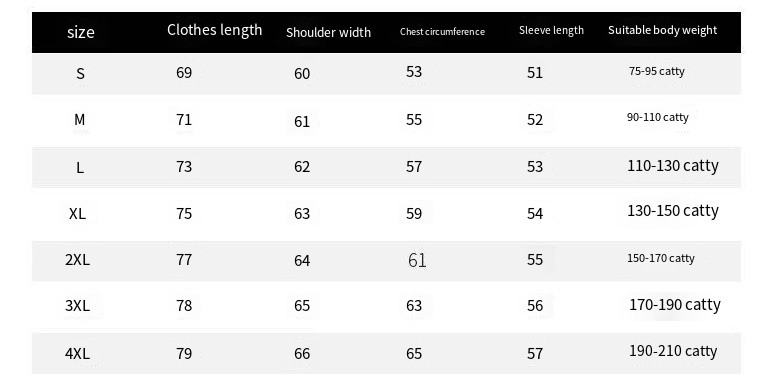Viewport: 784px width, 378px height.
Task: Click the 'Shoulder width' column header
Action: (x=328, y=32)
